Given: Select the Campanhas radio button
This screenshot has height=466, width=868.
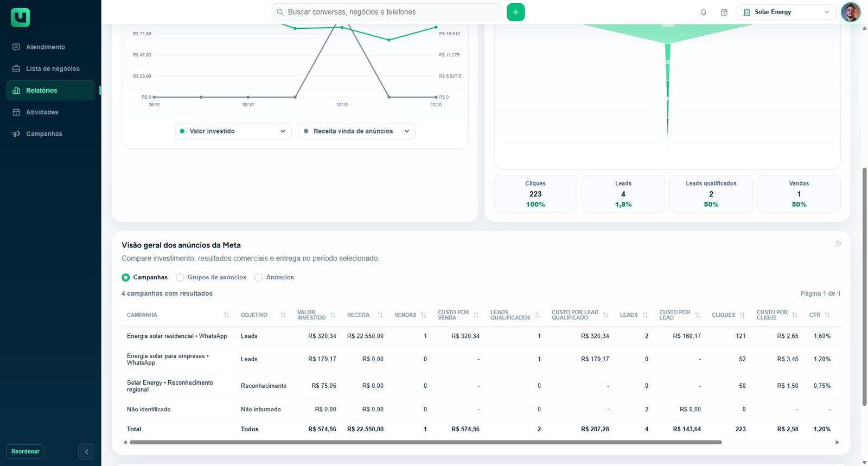Looking at the screenshot, I should pyautogui.click(x=126, y=277).
